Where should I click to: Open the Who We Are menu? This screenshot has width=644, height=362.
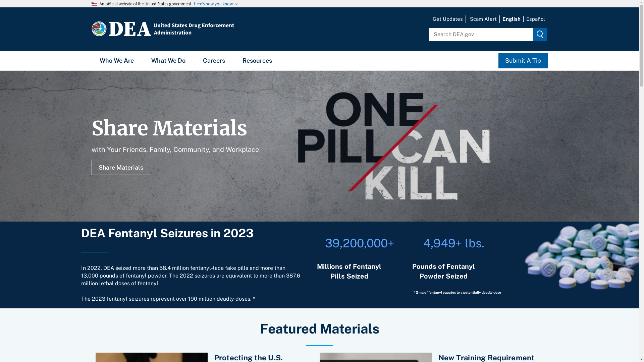(x=117, y=61)
